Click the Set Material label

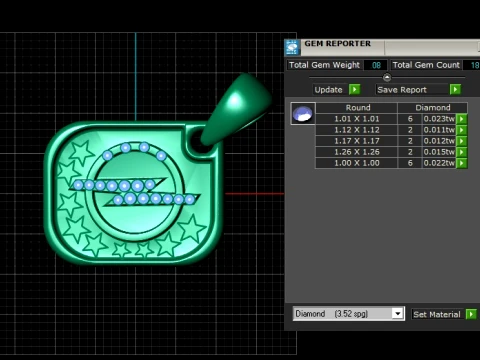pyautogui.click(x=437, y=314)
